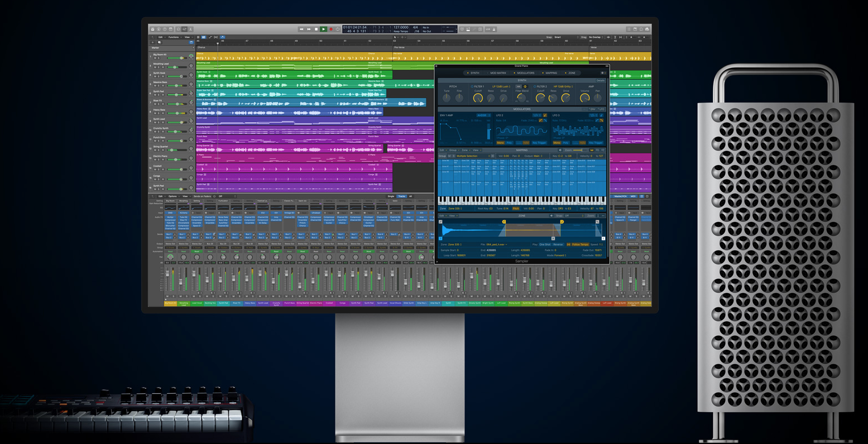Click Zone panel preview speaker icon
This screenshot has height=444, width=868.
[x=552, y=216]
